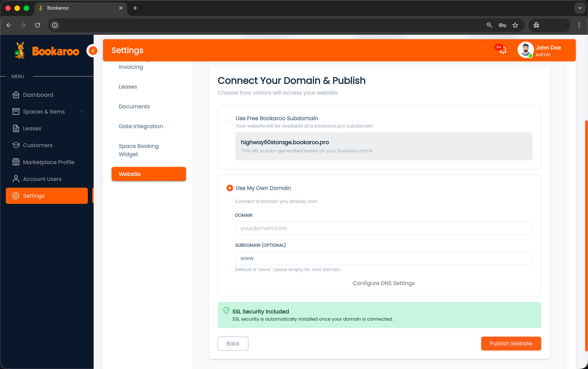This screenshot has width=588, height=369.
Task: Click the yourdomain.com input field
Action: tap(384, 228)
